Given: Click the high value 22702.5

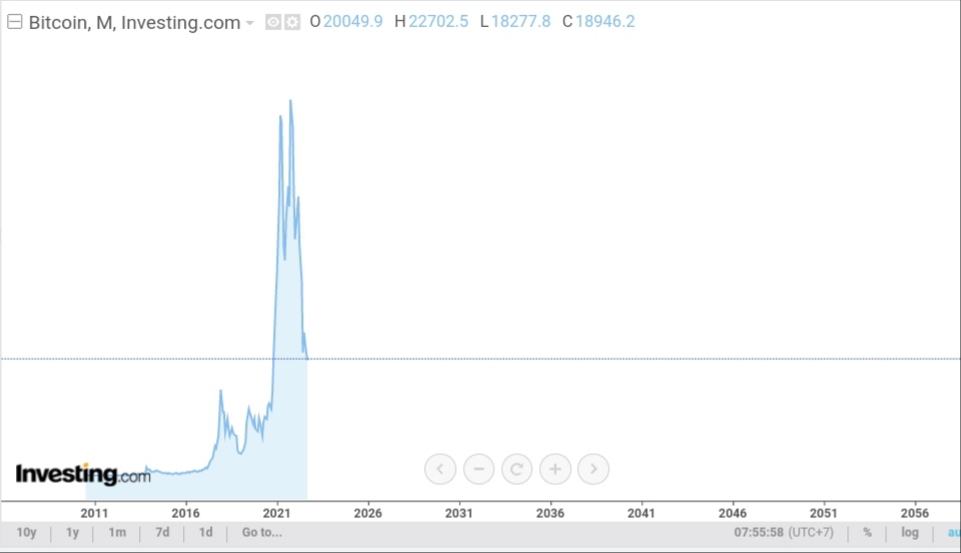Looking at the screenshot, I should [439, 21].
